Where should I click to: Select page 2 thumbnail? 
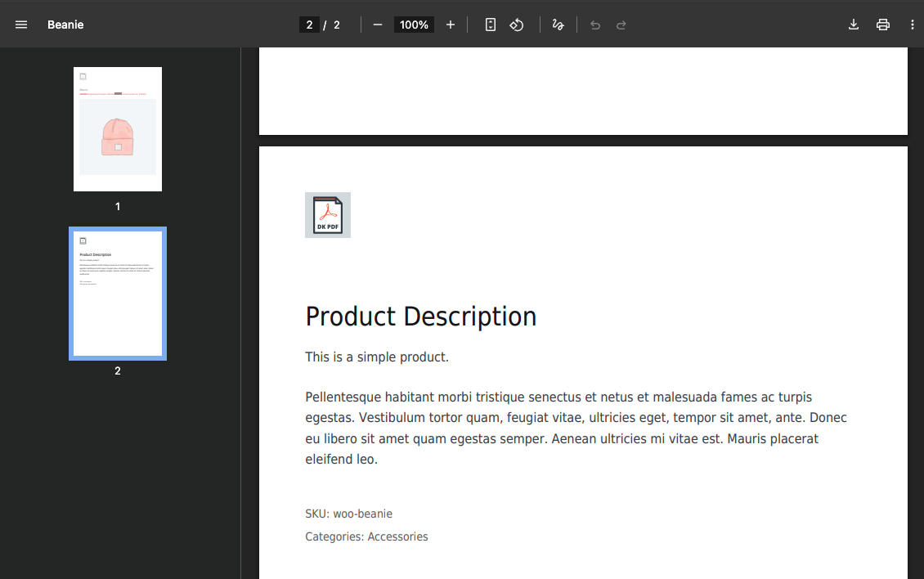coord(118,294)
